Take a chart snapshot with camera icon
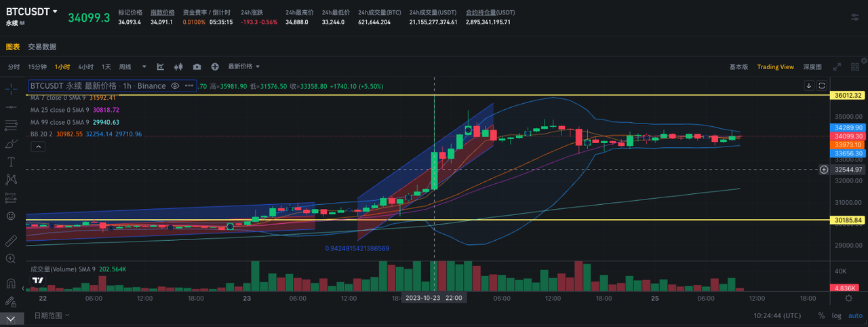Image resolution: width=868 pixels, height=327 pixels. click(x=197, y=66)
